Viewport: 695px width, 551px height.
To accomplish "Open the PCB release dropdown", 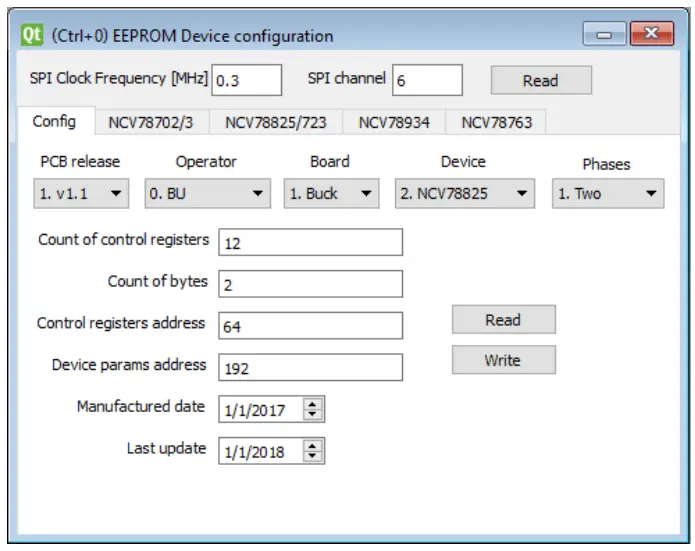I will [x=81, y=193].
